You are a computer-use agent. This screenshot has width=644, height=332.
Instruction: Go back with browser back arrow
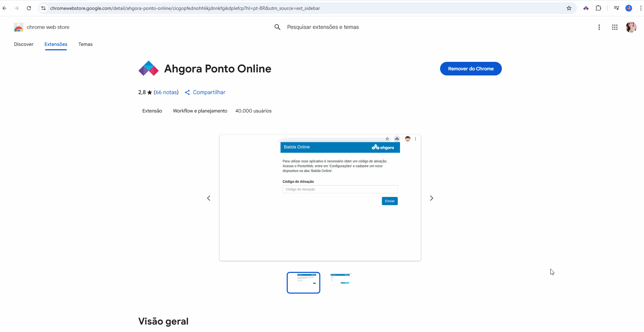(5, 8)
